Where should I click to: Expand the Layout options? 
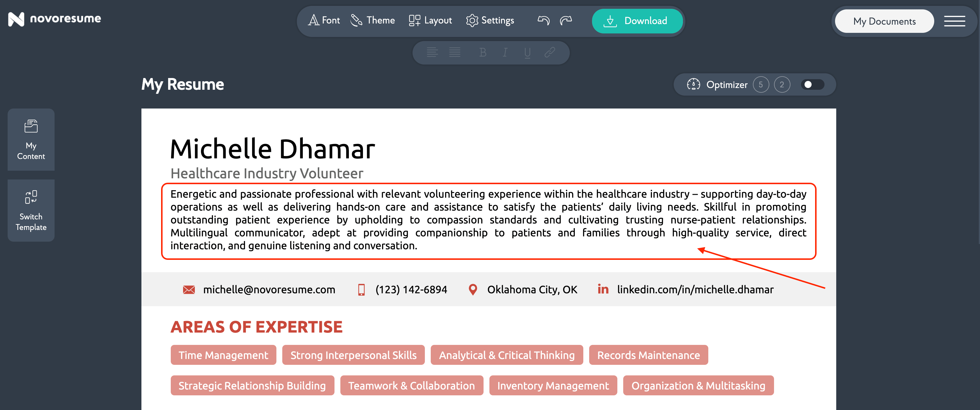coord(430,21)
